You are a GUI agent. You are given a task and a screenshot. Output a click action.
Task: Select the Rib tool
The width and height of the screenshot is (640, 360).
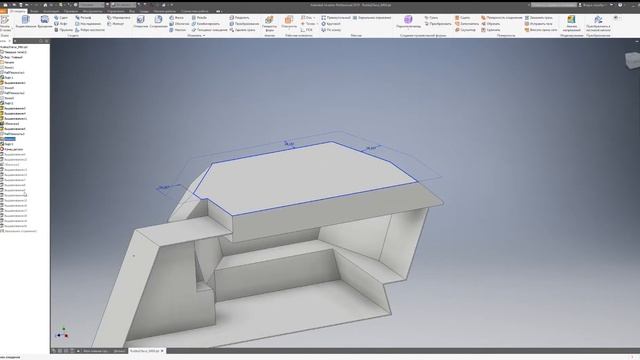(x=89, y=30)
